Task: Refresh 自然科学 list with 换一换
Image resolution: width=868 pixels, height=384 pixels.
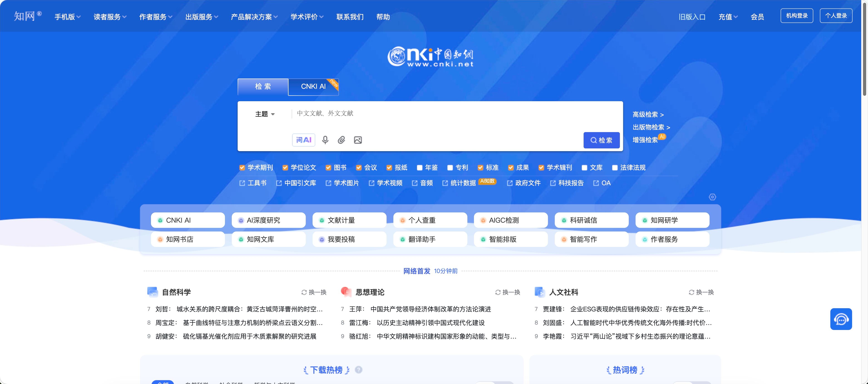Action: (314, 292)
